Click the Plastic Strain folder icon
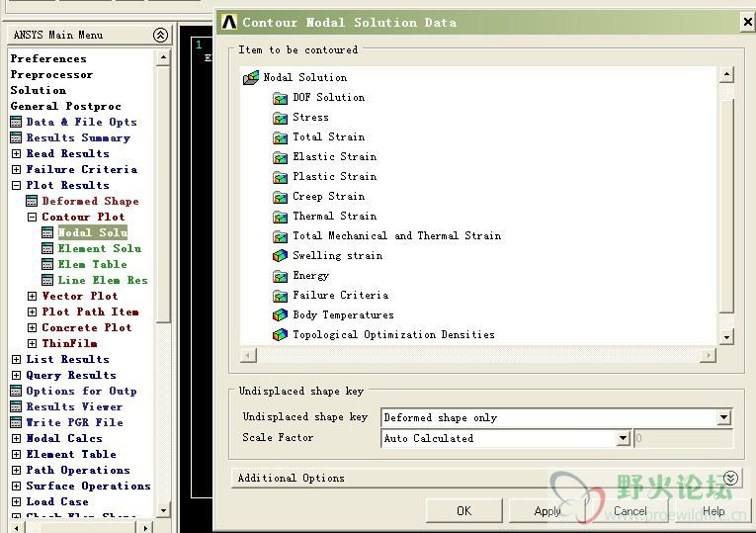Screen dimensions: 756x533 tap(280, 178)
